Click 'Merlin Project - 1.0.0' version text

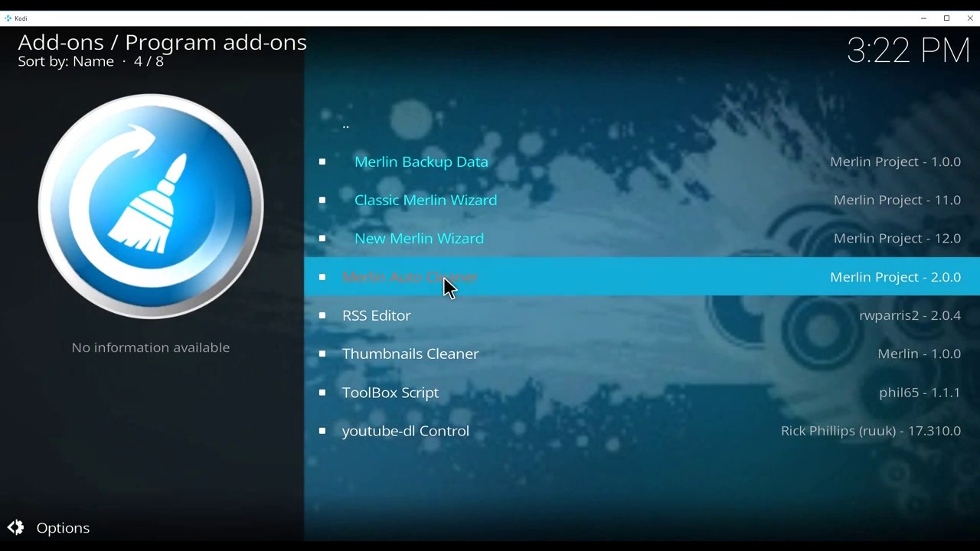coord(895,161)
